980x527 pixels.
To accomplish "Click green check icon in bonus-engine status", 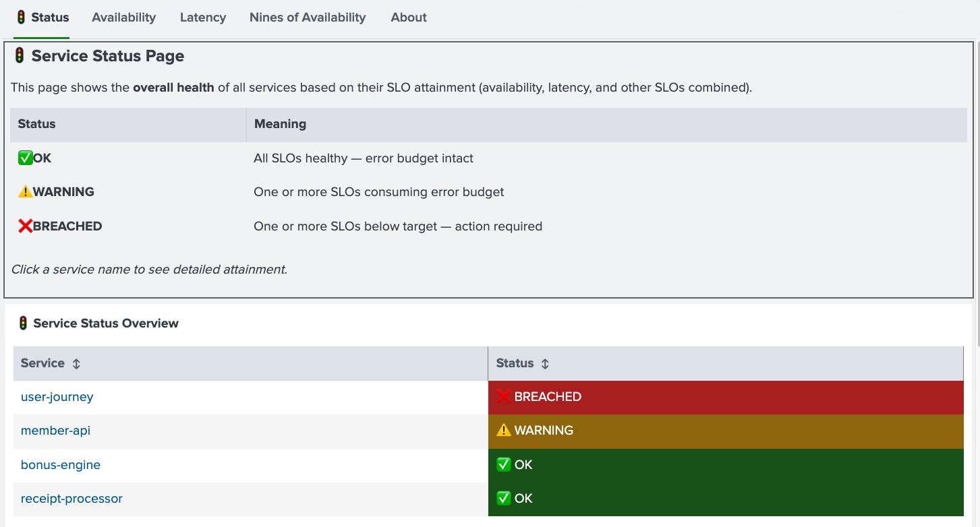I will coord(503,465).
